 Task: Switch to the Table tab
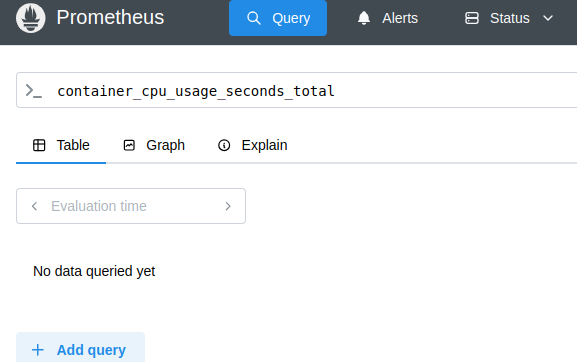61,145
